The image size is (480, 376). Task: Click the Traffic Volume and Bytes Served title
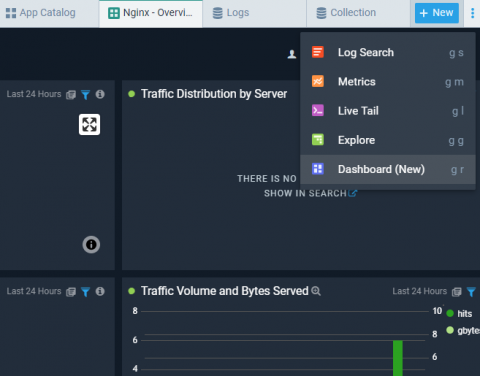(x=225, y=291)
